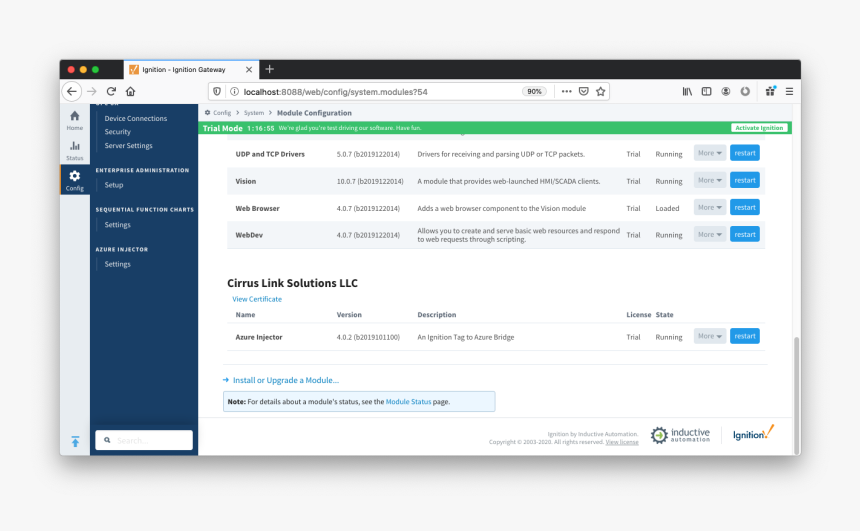The height and width of the screenshot is (531, 860).
Task: Click the System breadcrumb link
Action: pyautogui.click(x=254, y=112)
